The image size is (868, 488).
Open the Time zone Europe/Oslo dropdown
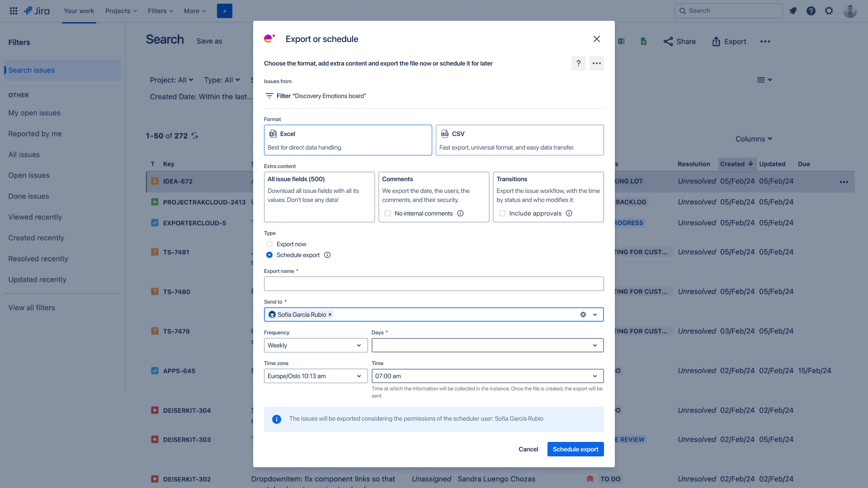[316, 376]
